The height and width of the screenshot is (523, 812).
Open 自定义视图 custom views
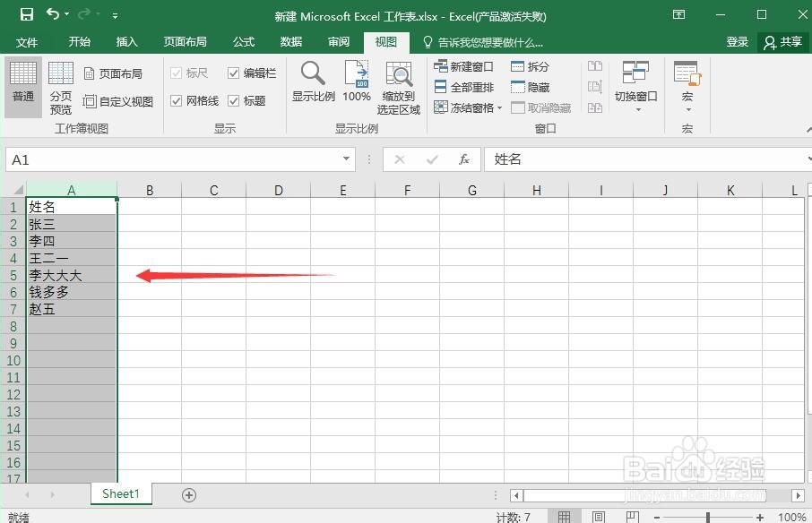point(118,101)
